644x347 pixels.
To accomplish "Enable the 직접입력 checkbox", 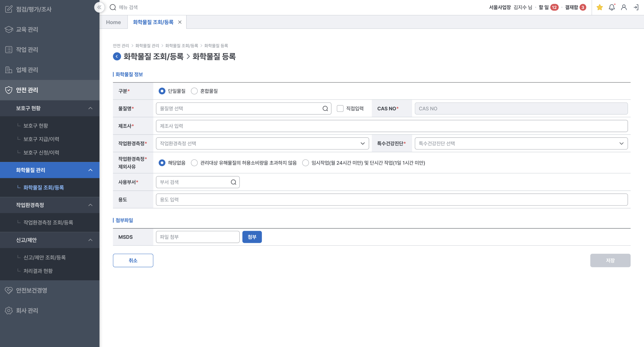I will pos(340,109).
